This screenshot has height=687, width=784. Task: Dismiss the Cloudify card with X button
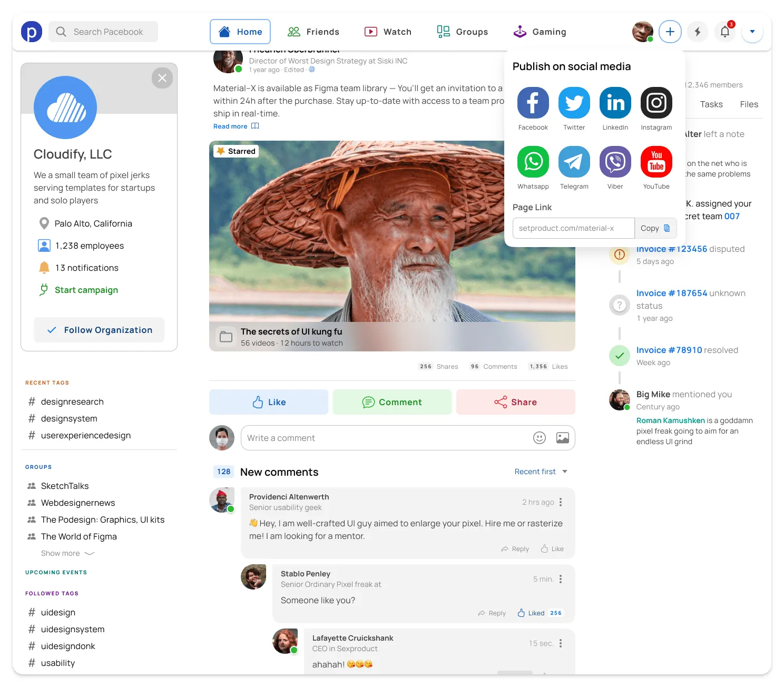[x=162, y=78]
